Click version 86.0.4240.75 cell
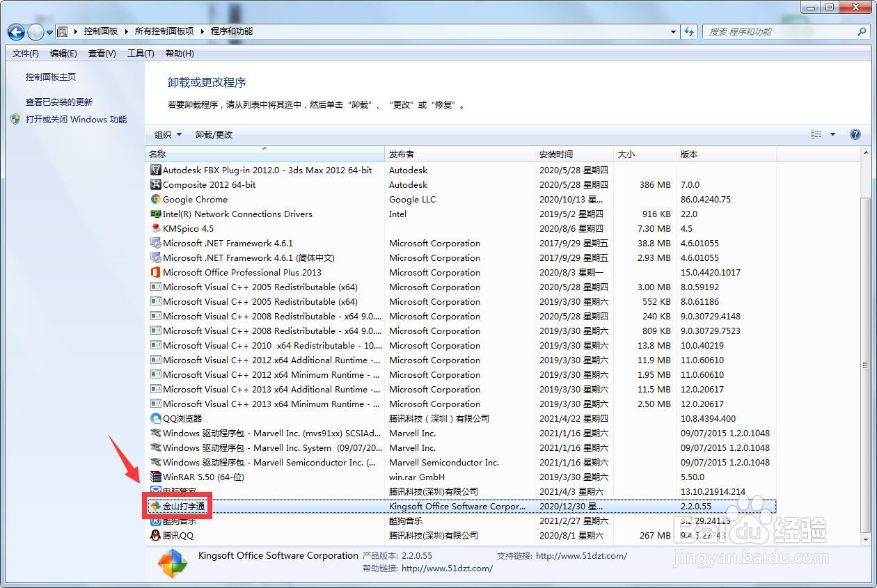The image size is (877, 588). click(x=706, y=199)
